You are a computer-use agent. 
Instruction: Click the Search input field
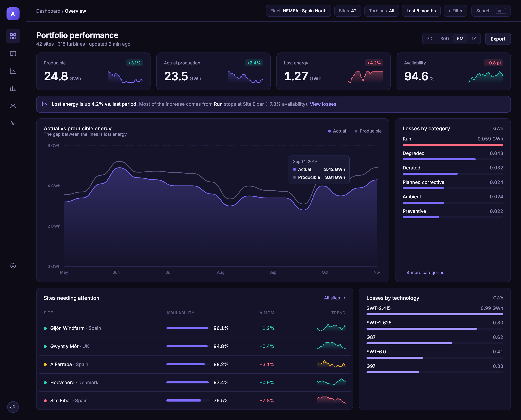click(x=491, y=11)
